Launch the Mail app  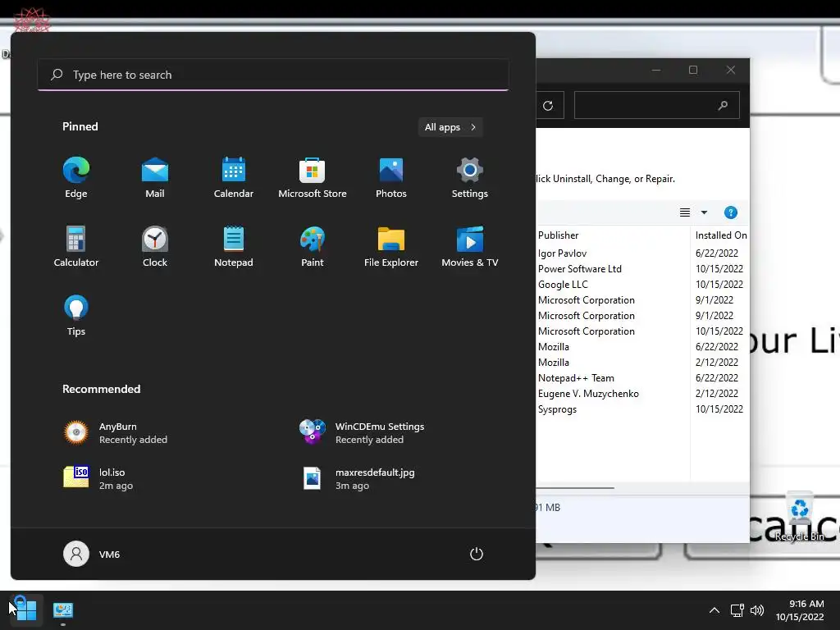tap(155, 178)
